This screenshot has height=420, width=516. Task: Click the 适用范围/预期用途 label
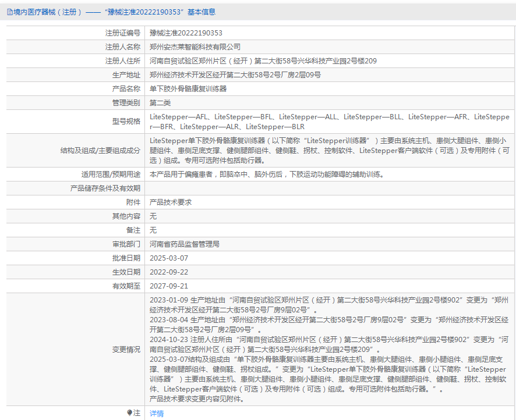coord(111,175)
